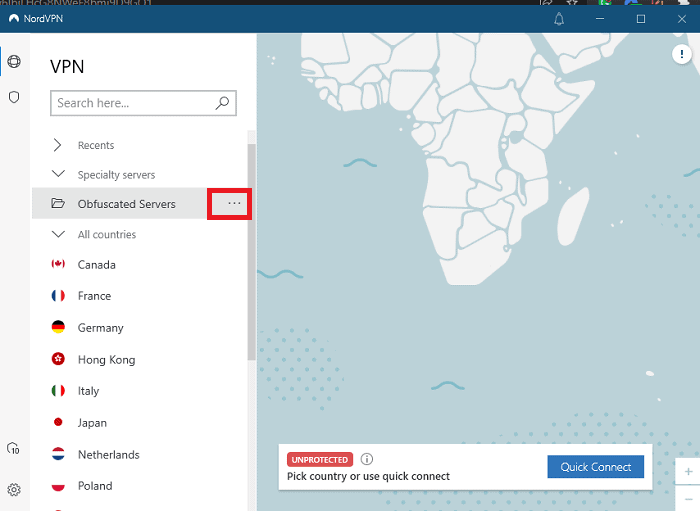700x511 pixels.
Task: Choose Germany from the country list
Action: 100,328
